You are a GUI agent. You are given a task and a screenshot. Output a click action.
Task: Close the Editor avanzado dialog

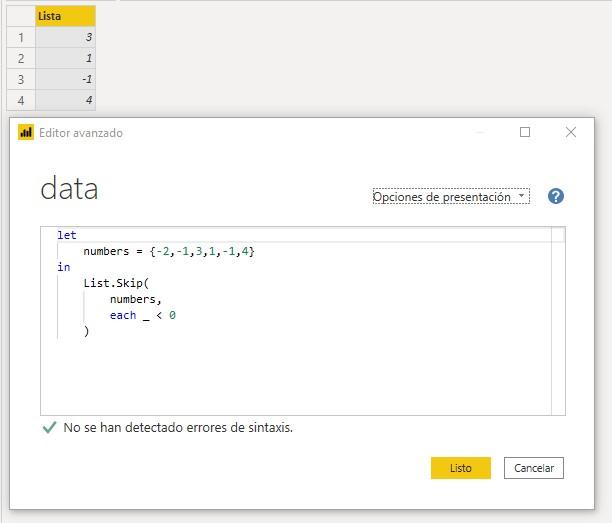[x=571, y=132]
